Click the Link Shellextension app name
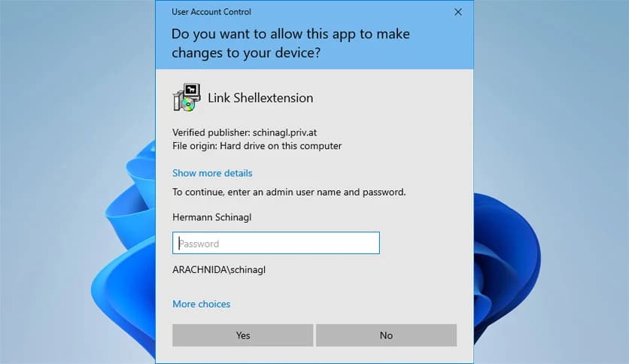The width and height of the screenshot is (629, 364). (260, 98)
